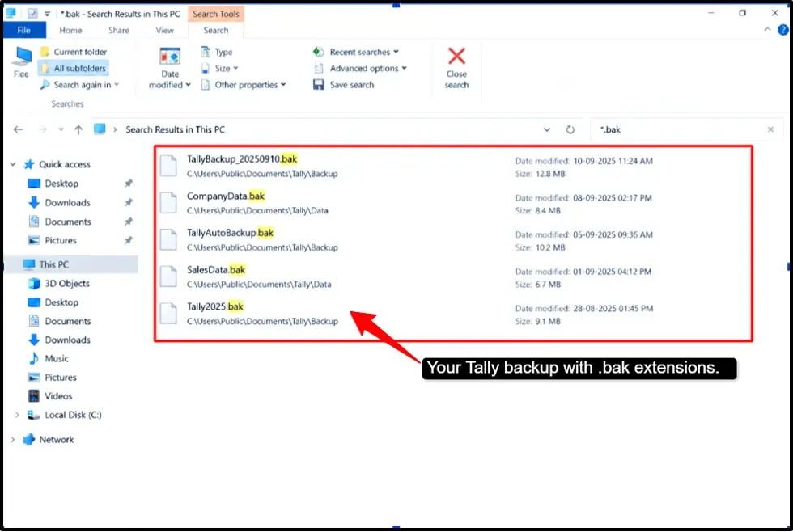Click the blue Help question mark icon
The width and height of the screenshot is (793, 532).
pyautogui.click(x=783, y=30)
